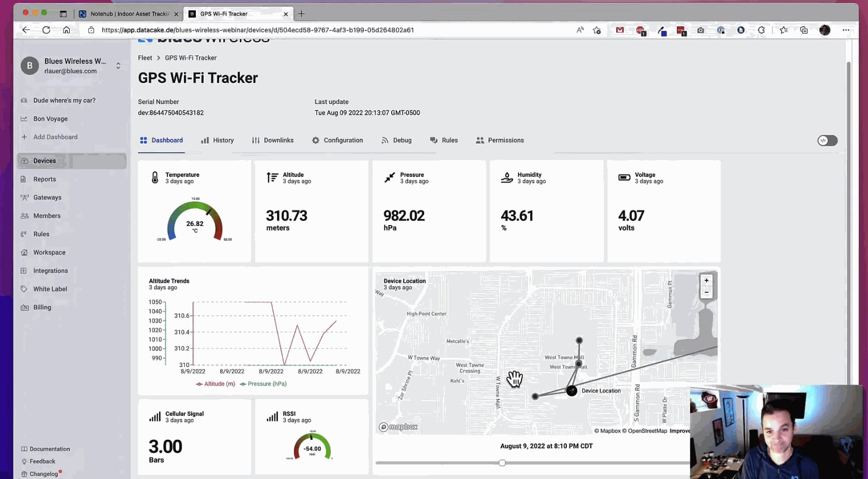Viewport: 868px width, 479px height.
Task: Click the map slider handle under the date
Action: tap(502, 463)
